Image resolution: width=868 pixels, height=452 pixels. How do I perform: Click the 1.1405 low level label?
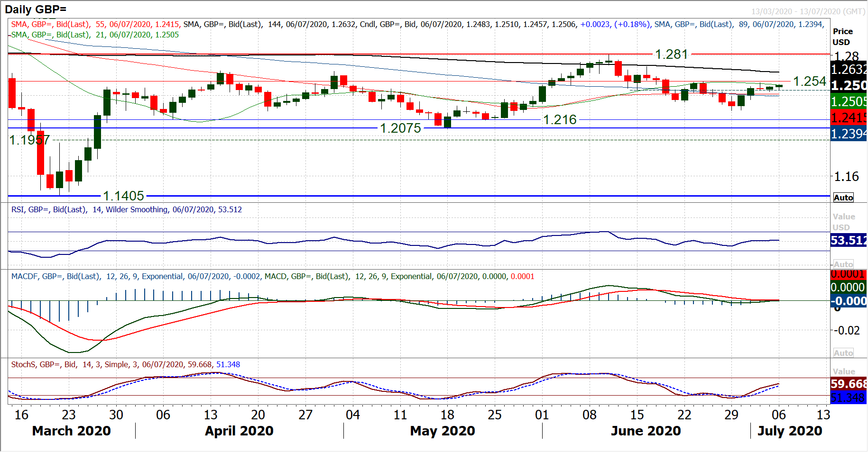[123, 196]
